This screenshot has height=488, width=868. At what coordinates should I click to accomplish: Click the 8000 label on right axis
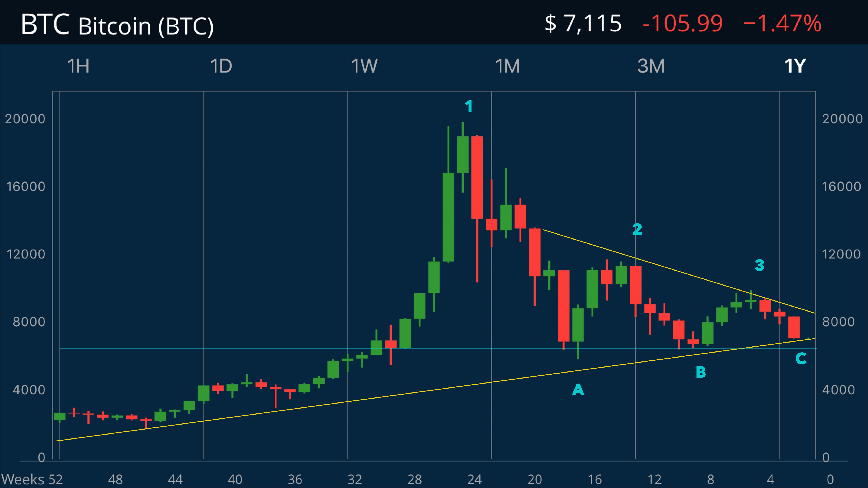click(838, 322)
